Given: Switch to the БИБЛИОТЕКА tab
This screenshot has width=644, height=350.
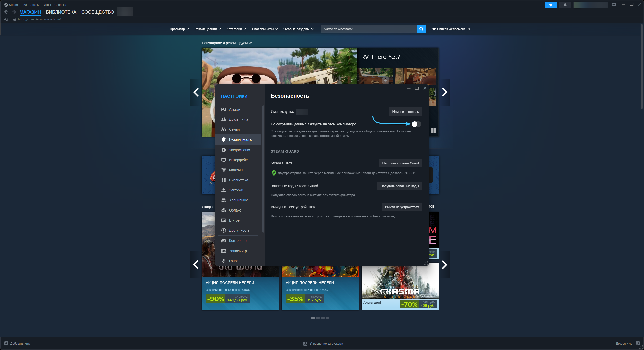Looking at the screenshot, I should click(x=61, y=12).
